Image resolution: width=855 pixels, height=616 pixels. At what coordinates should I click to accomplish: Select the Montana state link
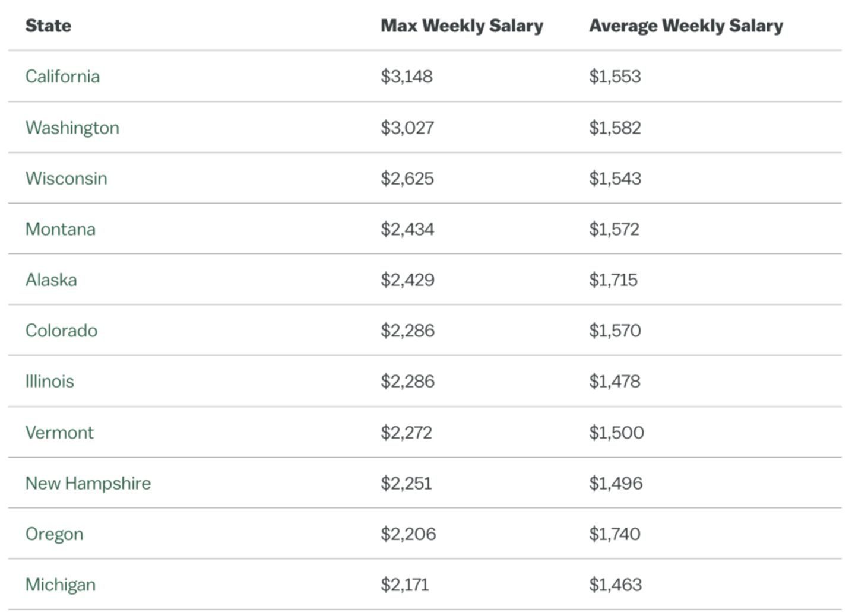click(60, 229)
